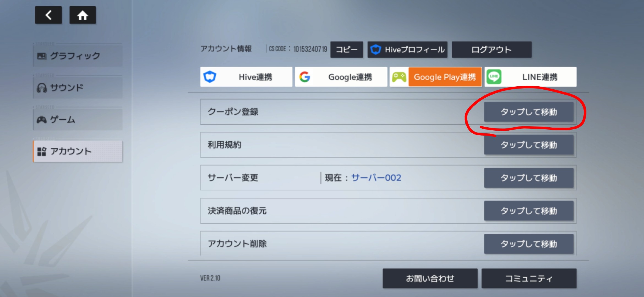This screenshot has height=297, width=644.
Task: Tap タップして移動 for クーポン登録
Action: [529, 112]
